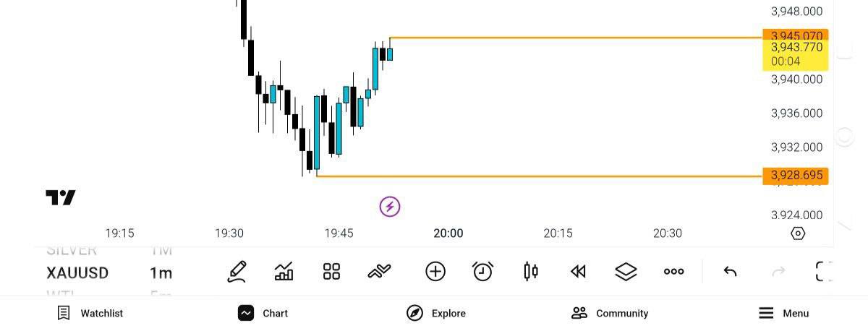The width and height of the screenshot is (868, 331).
Task: Tap the trend lines analysis icon
Action: pyautogui.click(x=379, y=272)
